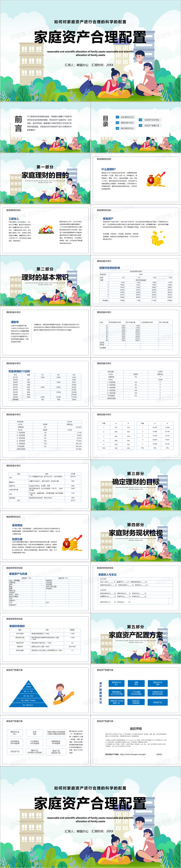Image resolution: width=181 pixels, height=868 pixels.
Task: Click contents entry 确定理财的目标
Action: click(x=127, y=128)
